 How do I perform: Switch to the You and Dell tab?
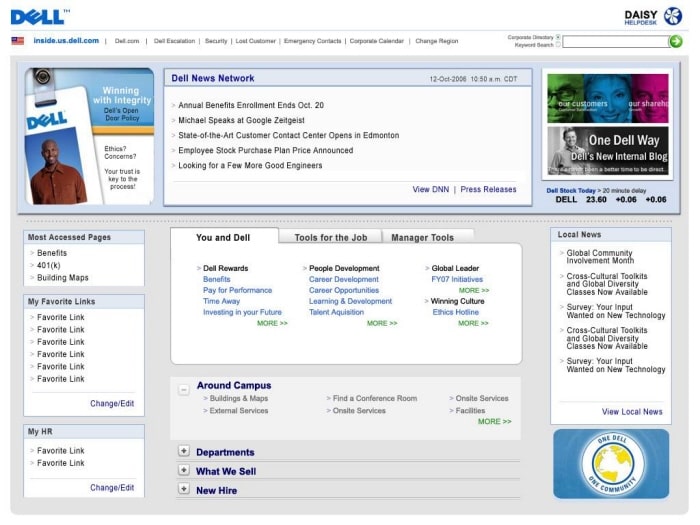223,238
